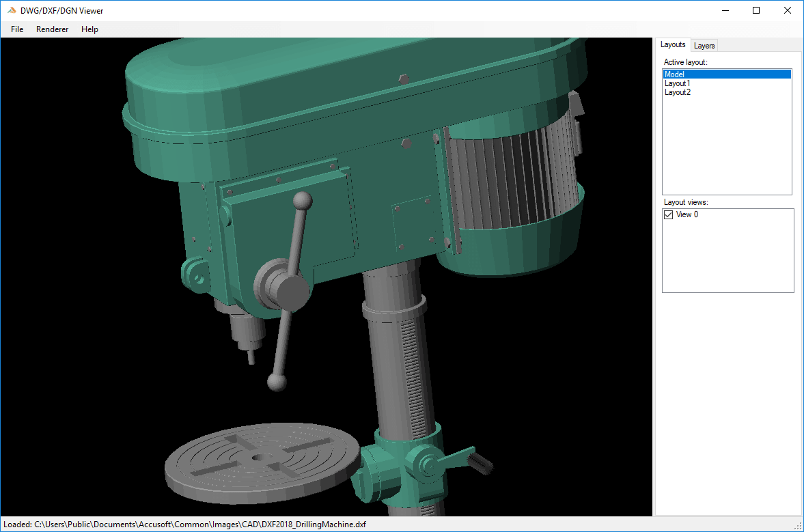Image resolution: width=804 pixels, height=532 pixels.
Task: Maximize the viewer window
Action: click(x=756, y=11)
